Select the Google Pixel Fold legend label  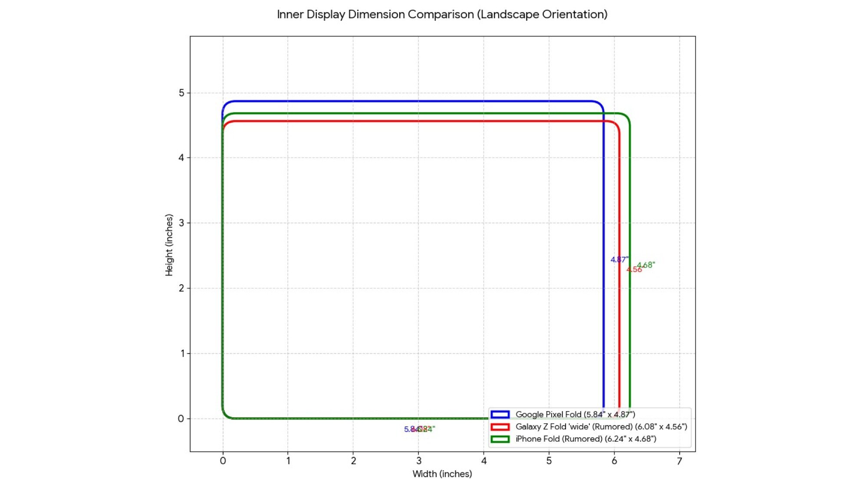575,414
